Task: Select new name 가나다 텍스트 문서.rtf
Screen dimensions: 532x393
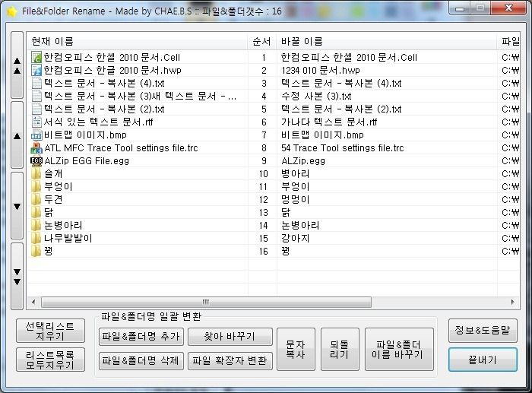Action: (329, 122)
